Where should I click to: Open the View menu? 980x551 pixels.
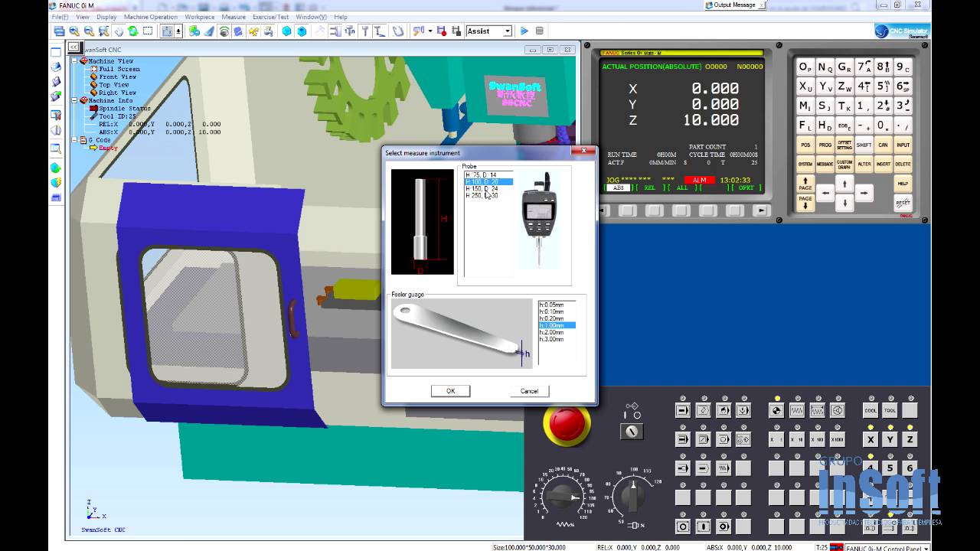pos(83,17)
